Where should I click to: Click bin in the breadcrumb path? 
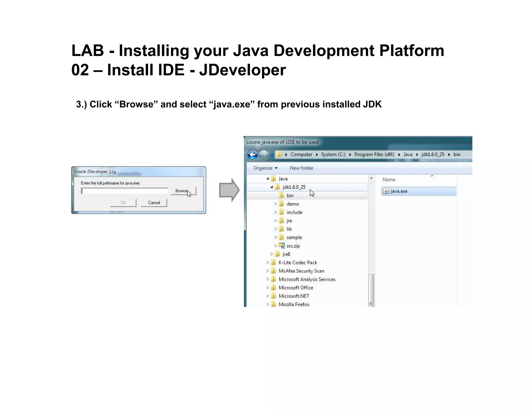click(457, 154)
